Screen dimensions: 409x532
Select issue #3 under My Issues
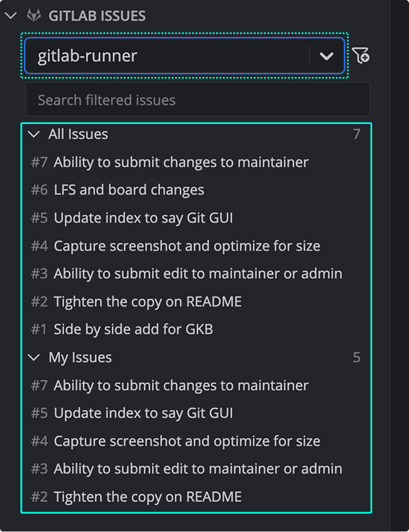pos(198,469)
